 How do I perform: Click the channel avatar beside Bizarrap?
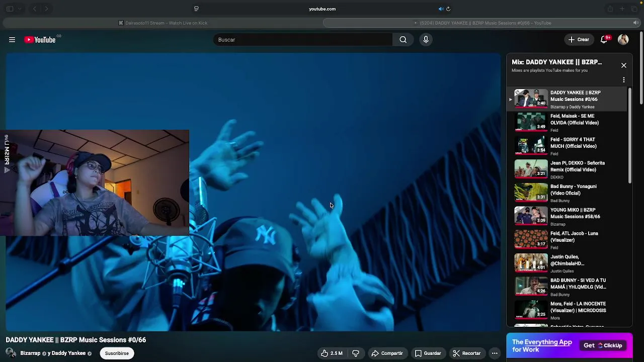point(11,353)
